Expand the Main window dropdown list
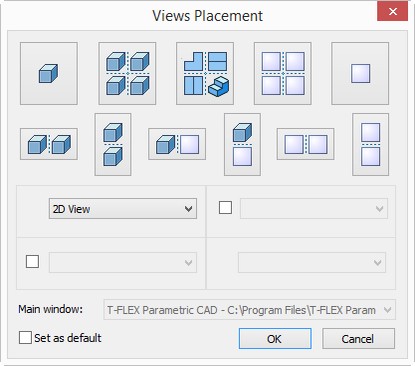The width and height of the screenshot is (415, 366). 249,310
